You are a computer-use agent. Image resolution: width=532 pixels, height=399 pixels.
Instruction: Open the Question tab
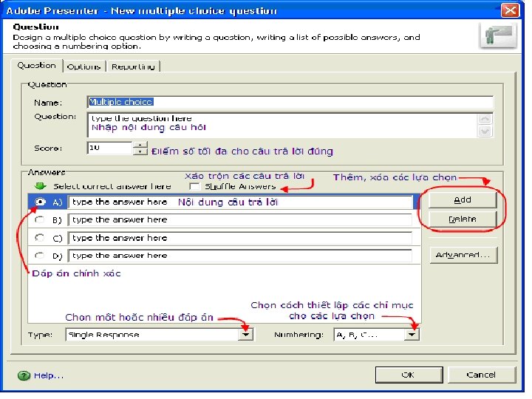click(x=37, y=66)
